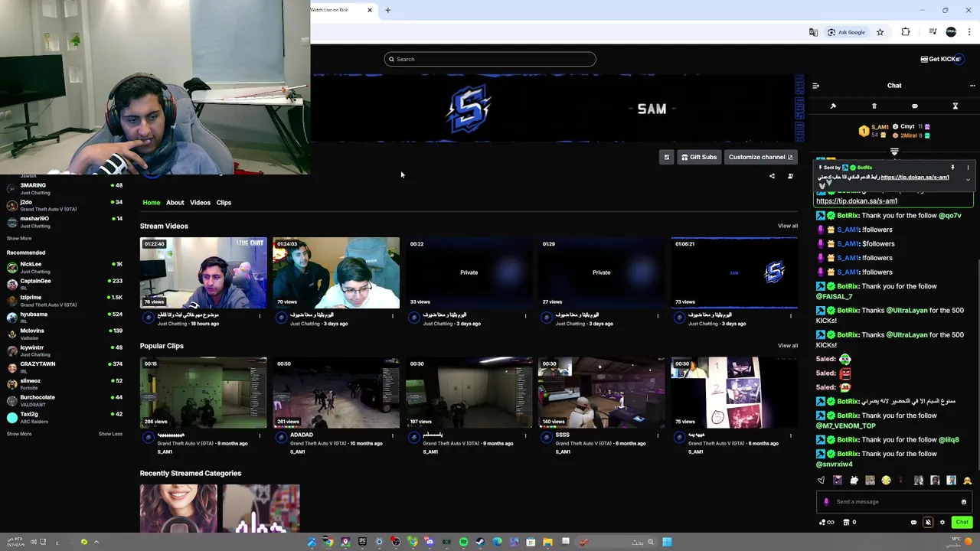
Task: Open channel points infinity icon
Action: coord(827,522)
